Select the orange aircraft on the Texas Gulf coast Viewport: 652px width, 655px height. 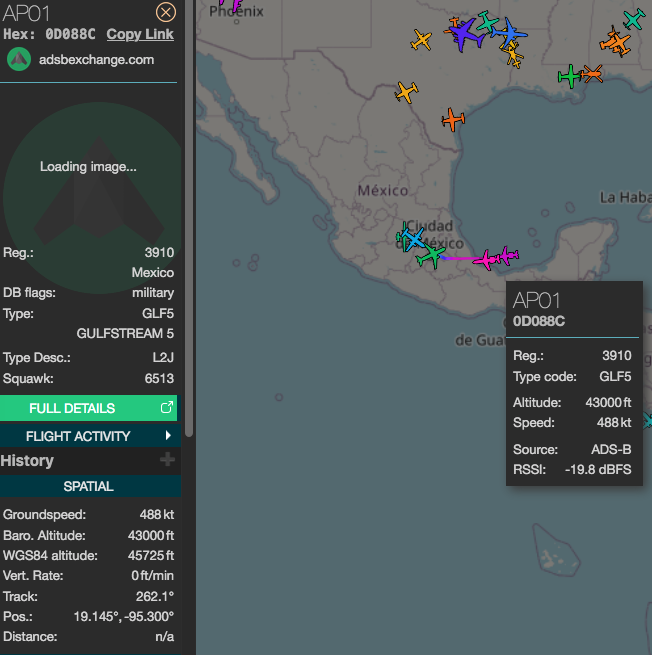tap(453, 119)
